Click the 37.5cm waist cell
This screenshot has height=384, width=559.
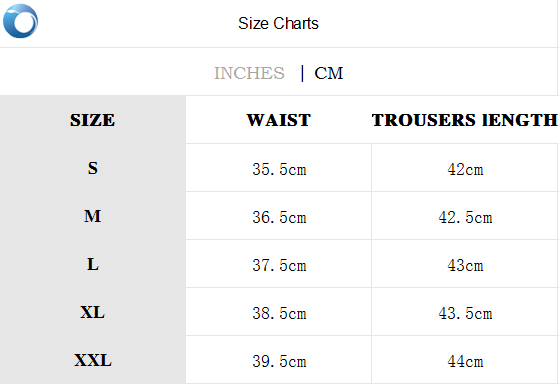[279, 265]
